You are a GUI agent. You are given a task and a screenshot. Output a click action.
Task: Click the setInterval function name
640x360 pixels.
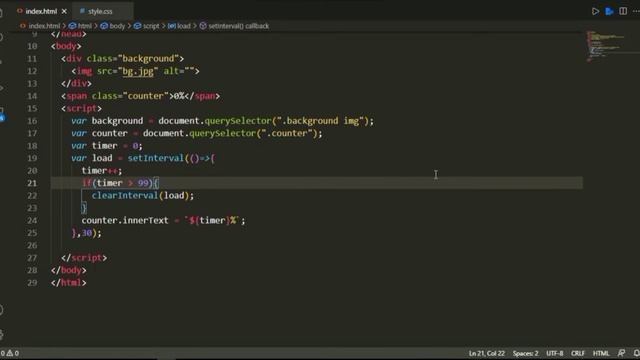click(156, 158)
